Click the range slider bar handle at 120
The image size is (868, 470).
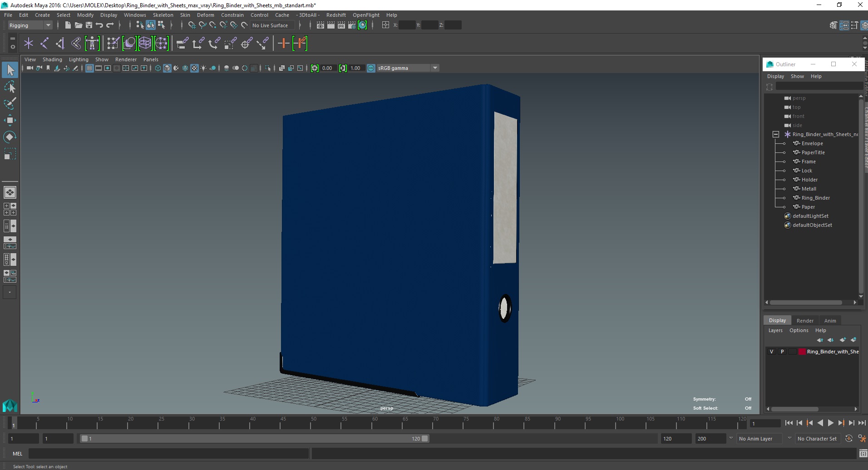(424, 439)
